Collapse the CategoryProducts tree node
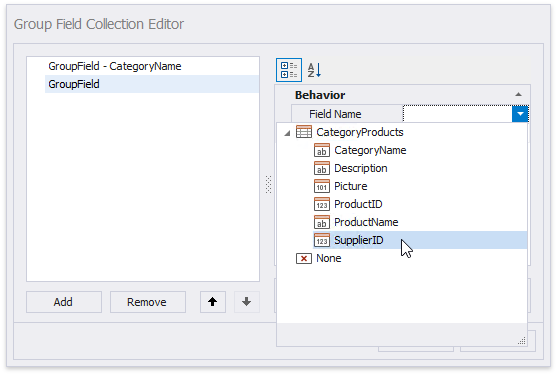Screen dimensions: 557x375 (x=287, y=133)
